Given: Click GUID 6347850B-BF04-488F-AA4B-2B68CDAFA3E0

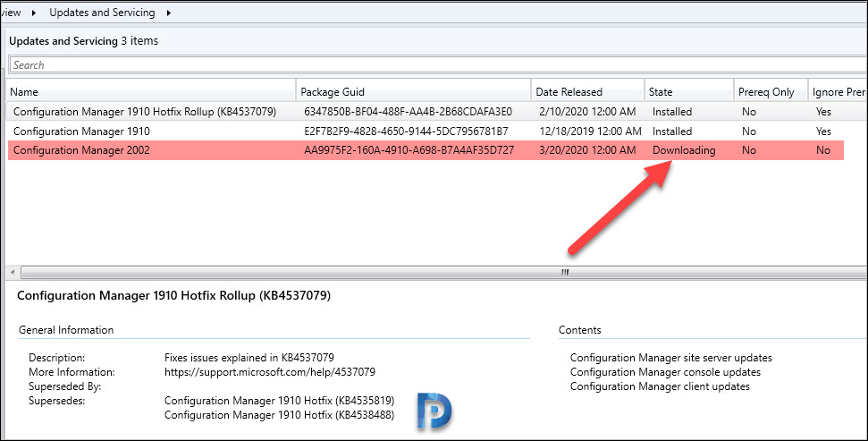Looking at the screenshot, I should coord(408,111).
